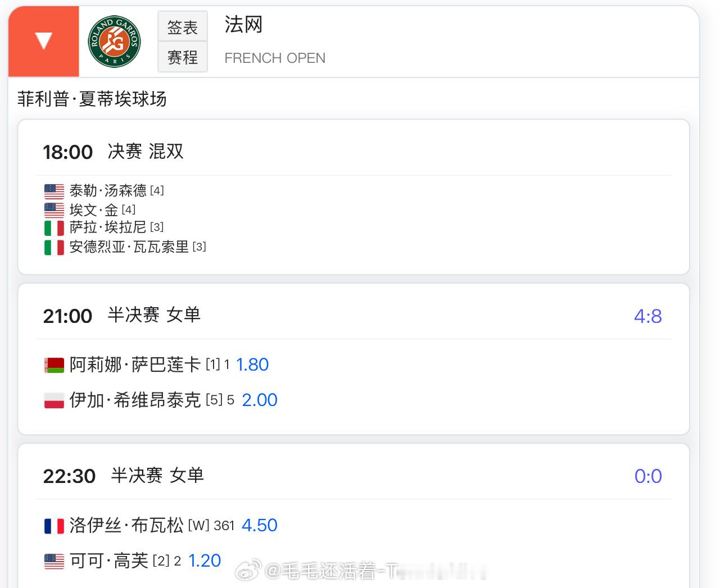Select 希维昂泰克 odds 2.00
This screenshot has width=725, height=588.
tap(259, 400)
